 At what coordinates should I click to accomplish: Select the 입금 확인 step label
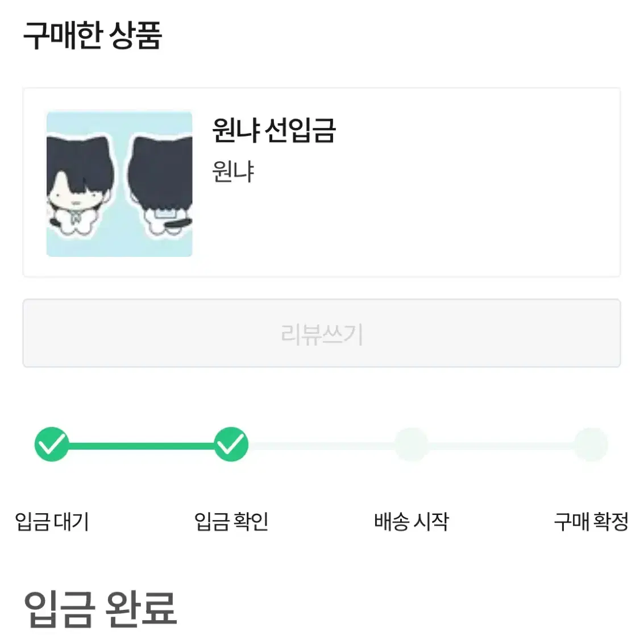tap(231, 522)
